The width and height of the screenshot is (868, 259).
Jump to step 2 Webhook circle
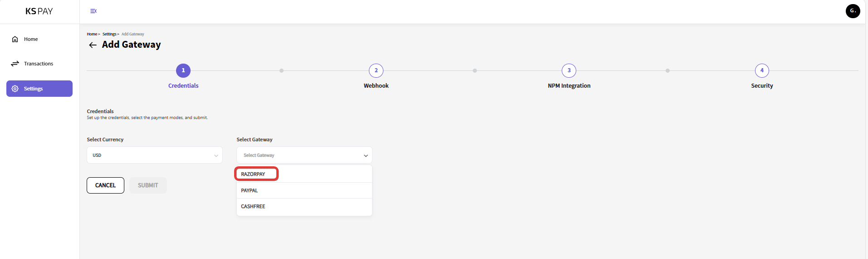376,70
